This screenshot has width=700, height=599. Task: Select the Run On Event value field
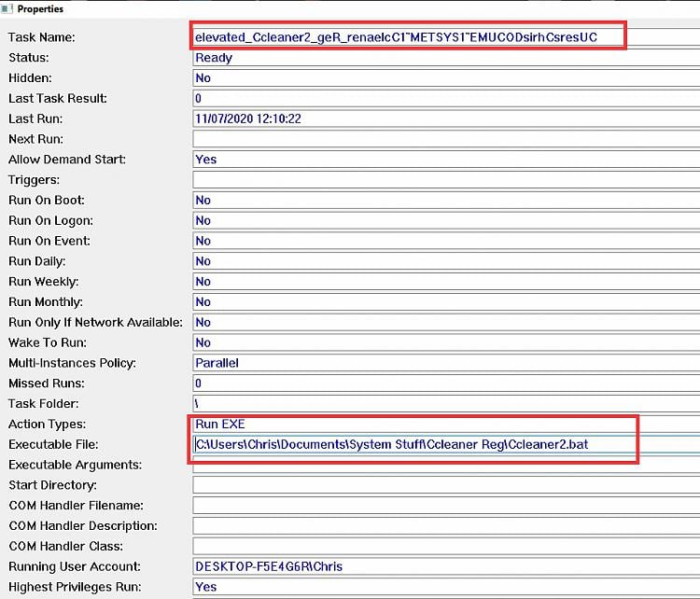(446, 241)
